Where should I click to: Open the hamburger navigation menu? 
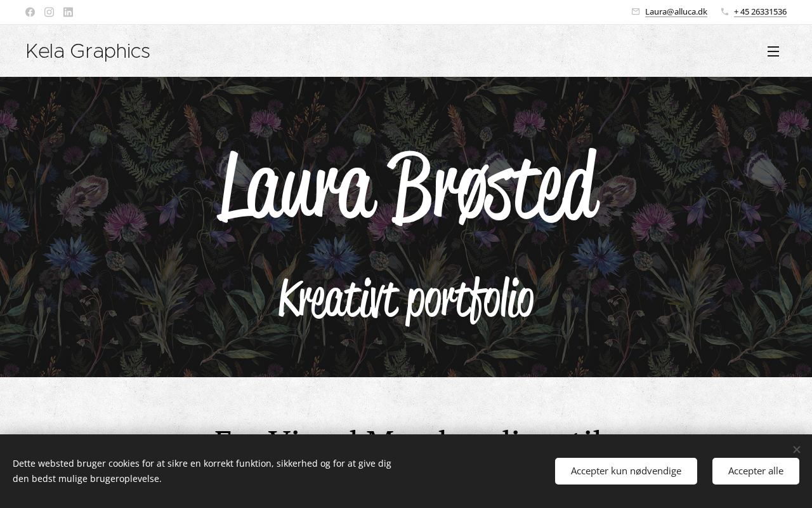773,51
